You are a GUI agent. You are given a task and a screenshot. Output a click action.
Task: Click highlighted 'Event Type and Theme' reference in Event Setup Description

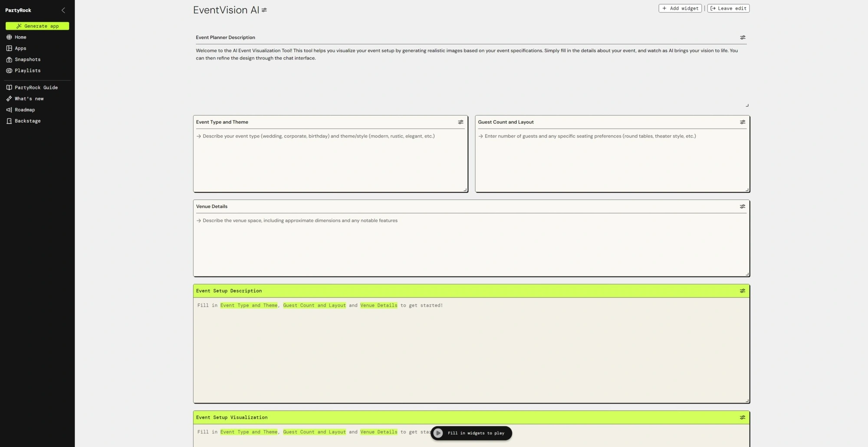click(x=249, y=306)
